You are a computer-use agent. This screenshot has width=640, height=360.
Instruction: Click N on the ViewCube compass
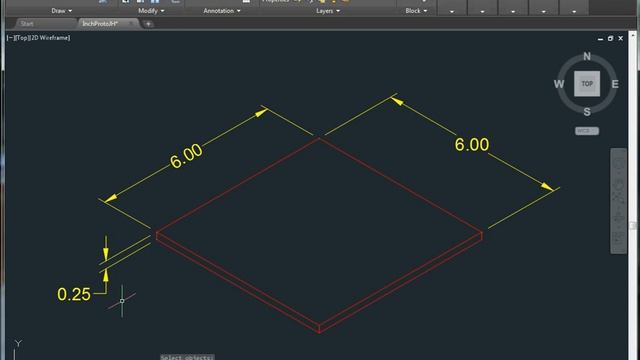coord(587,56)
